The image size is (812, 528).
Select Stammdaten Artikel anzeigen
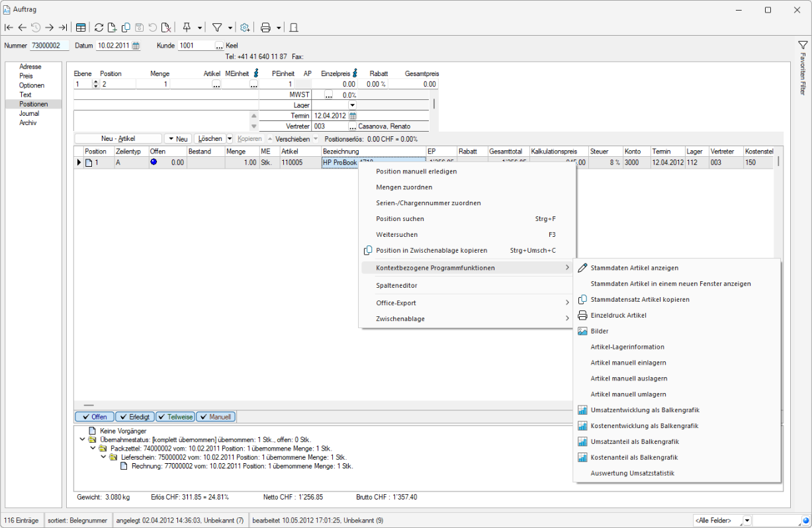tap(634, 268)
